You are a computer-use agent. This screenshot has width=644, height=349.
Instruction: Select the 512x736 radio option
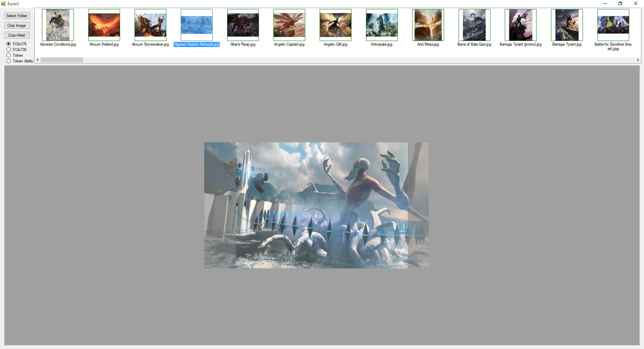16,50
